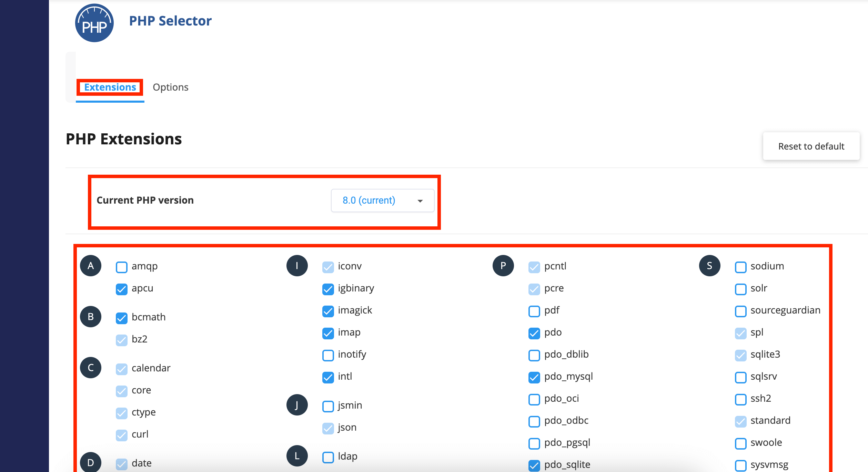Click the letter L group badge
This screenshot has height=472, width=868.
click(297, 456)
